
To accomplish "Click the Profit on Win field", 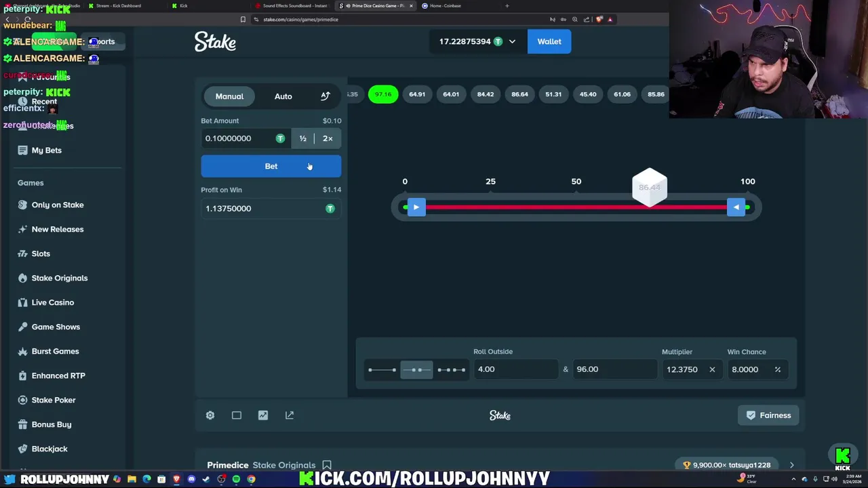I will pyautogui.click(x=271, y=209).
